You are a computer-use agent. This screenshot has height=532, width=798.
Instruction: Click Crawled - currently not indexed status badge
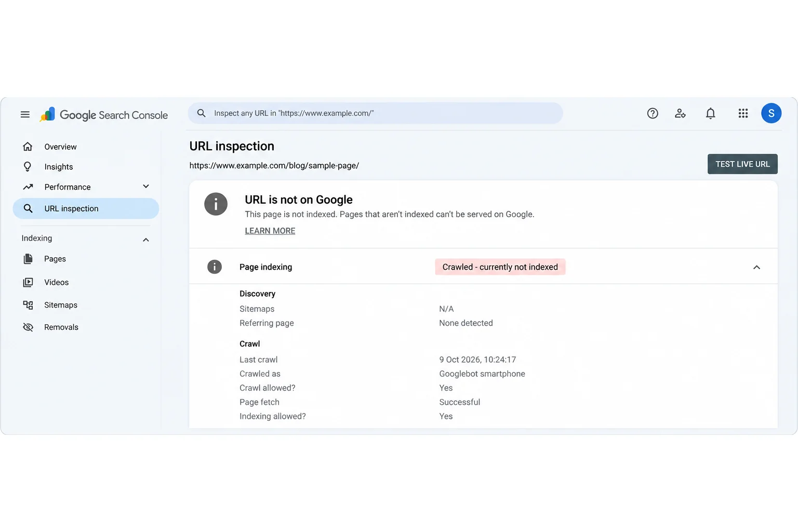[x=500, y=267]
